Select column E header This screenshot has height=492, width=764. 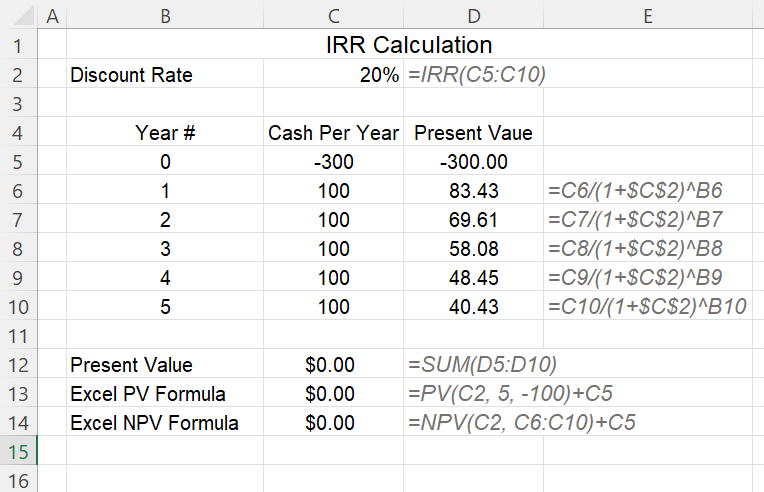point(648,15)
